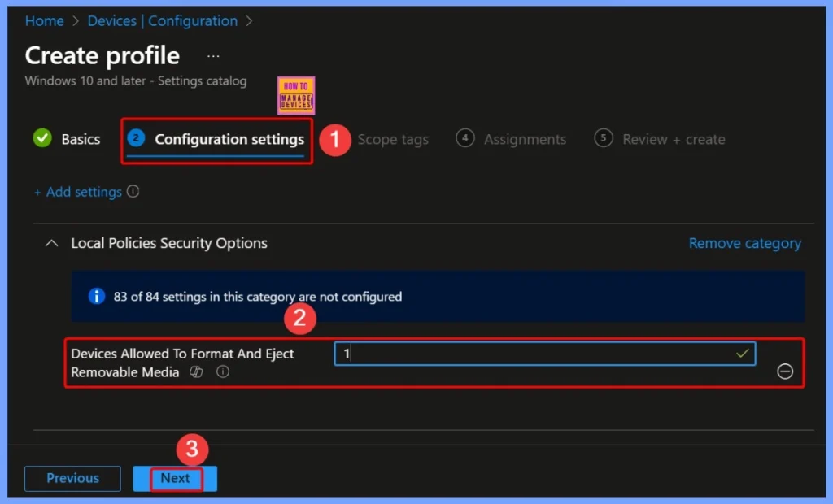Click the Next button
The width and height of the screenshot is (833, 504).
point(175,478)
